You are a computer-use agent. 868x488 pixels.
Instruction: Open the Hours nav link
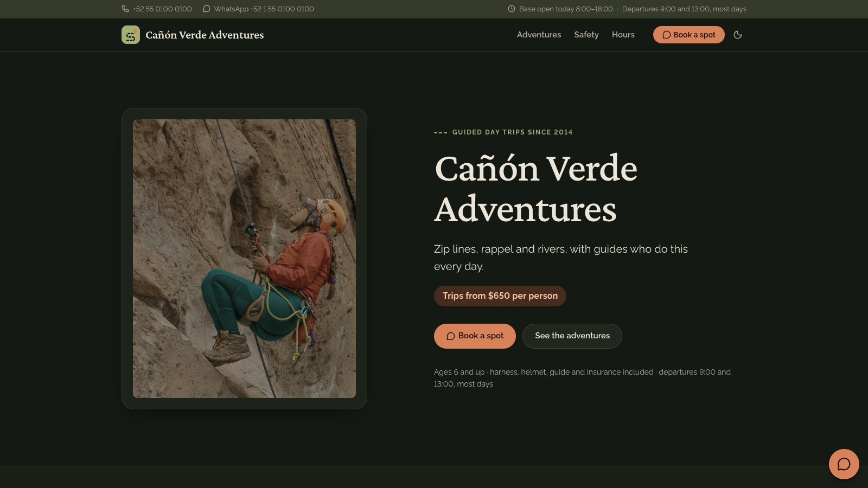[623, 35]
